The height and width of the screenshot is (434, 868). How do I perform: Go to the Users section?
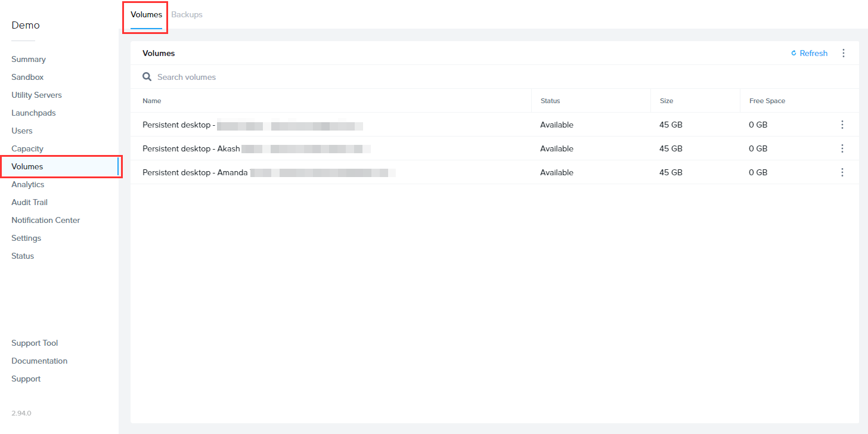click(22, 131)
